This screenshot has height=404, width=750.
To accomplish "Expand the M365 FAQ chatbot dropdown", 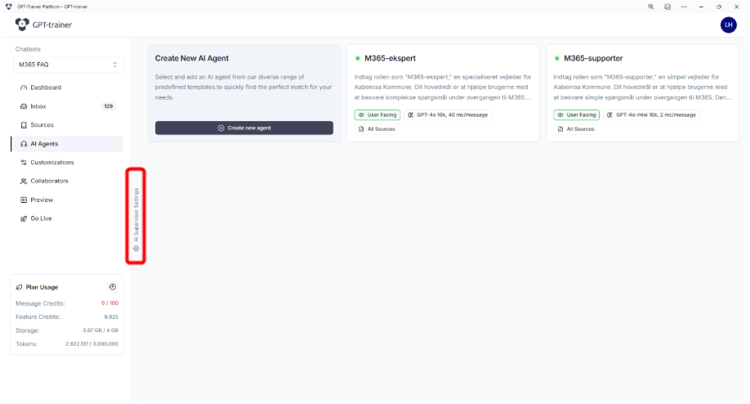I will pyautogui.click(x=67, y=65).
